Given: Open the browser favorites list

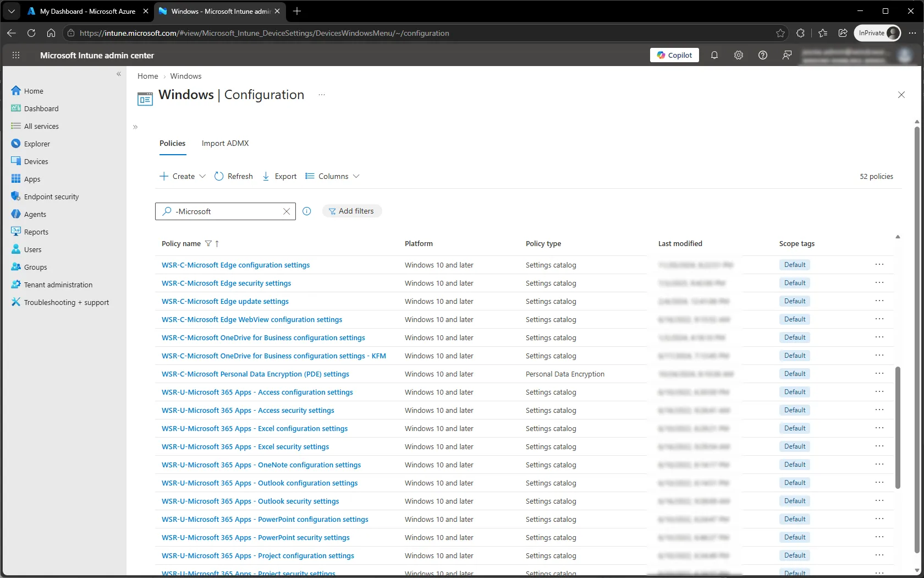Looking at the screenshot, I should point(823,33).
